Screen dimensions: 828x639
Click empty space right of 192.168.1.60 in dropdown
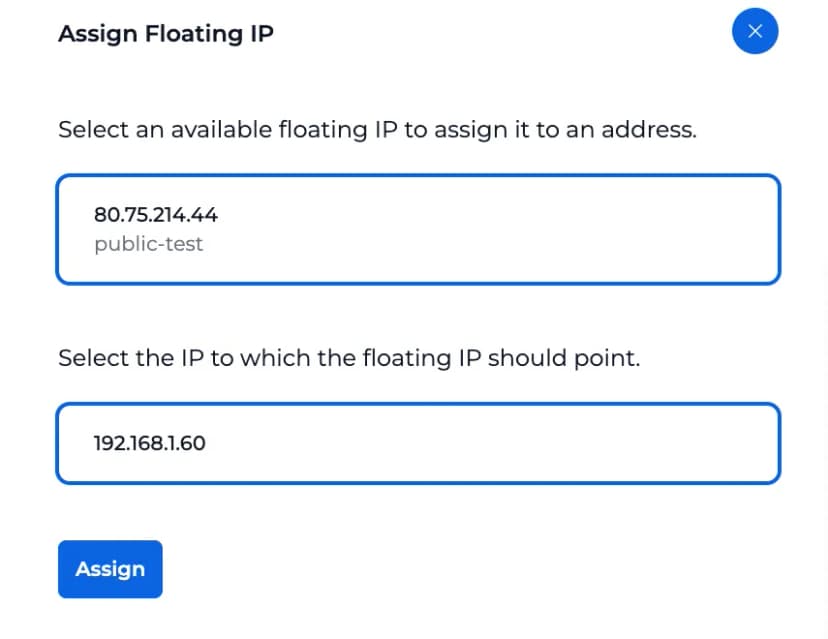(x=500, y=443)
